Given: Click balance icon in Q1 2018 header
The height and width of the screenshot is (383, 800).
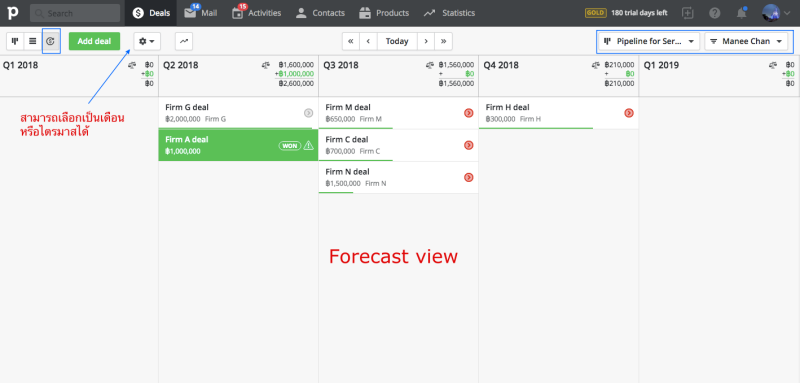Looking at the screenshot, I should 132,65.
